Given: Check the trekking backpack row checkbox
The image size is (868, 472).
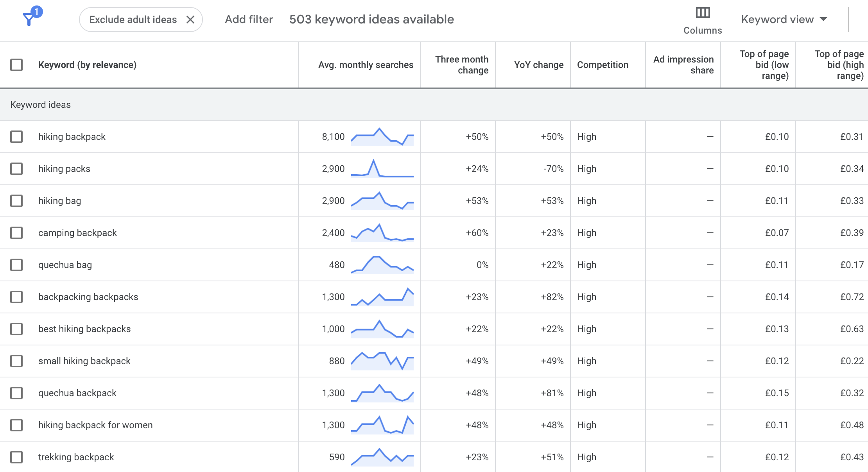Looking at the screenshot, I should (16, 457).
